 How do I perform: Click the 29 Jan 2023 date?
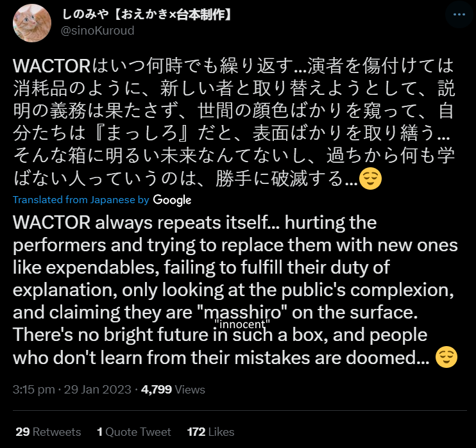pyautogui.click(x=98, y=390)
